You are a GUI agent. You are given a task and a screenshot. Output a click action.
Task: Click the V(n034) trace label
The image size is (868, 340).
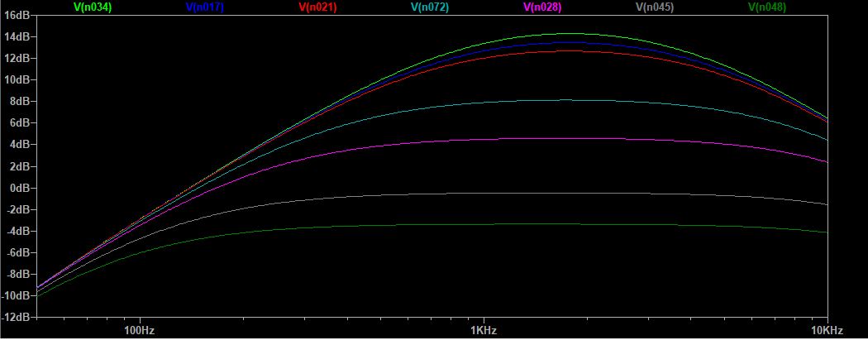coord(93,7)
